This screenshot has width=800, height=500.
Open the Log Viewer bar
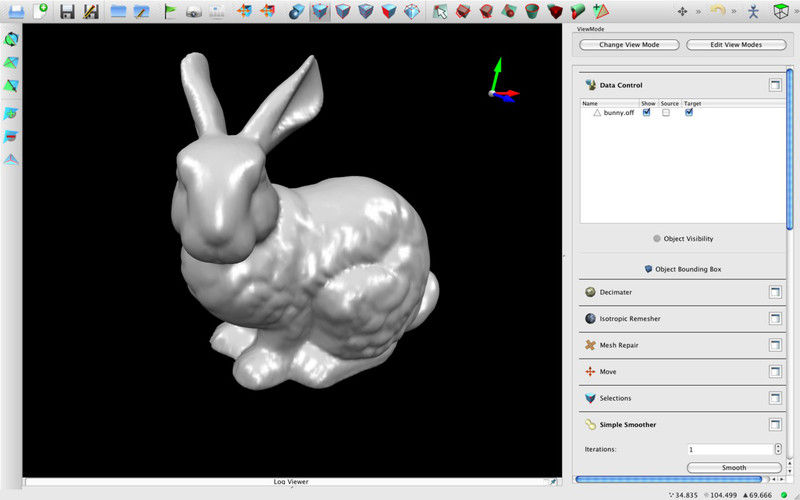click(x=291, y=481)
